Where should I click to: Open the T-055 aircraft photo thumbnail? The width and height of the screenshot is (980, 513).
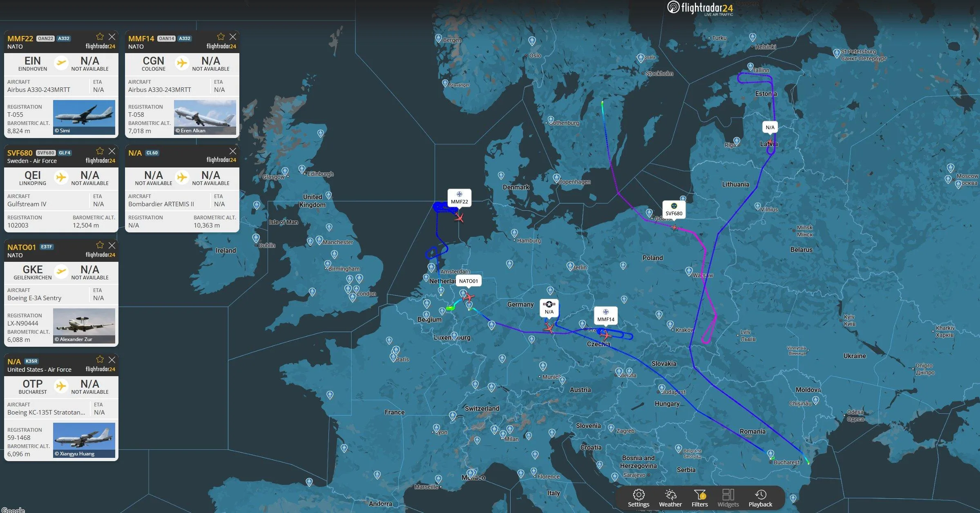coord(84,117)
